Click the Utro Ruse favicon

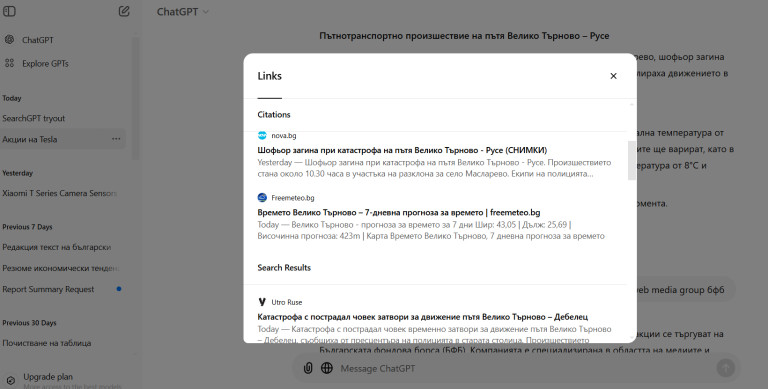[x=262, y=302]
